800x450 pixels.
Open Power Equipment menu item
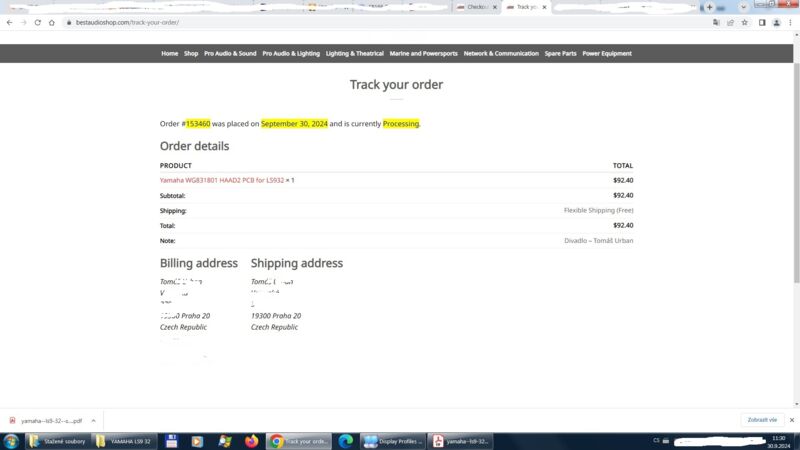click(x=607, y=54)
